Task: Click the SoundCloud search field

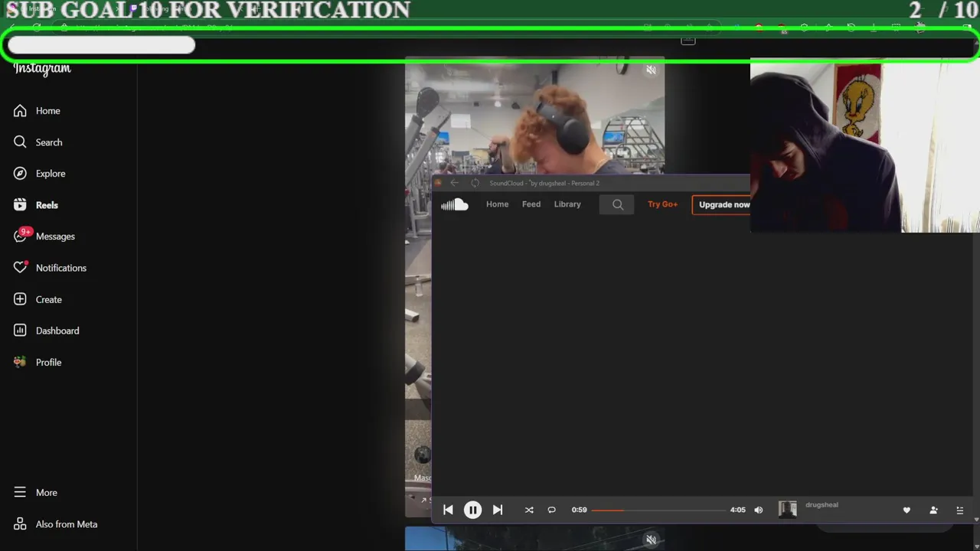Action: [617, 204]
